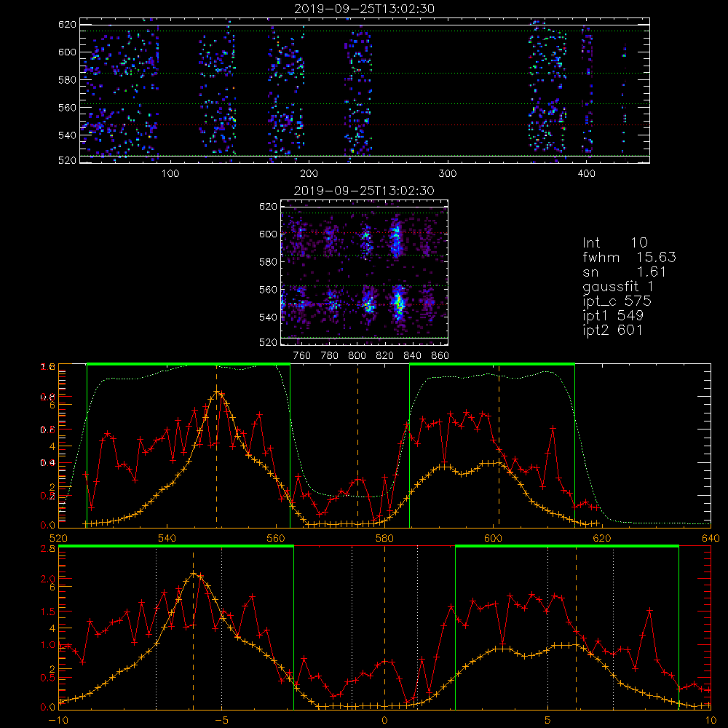
Task: Click the top plot title '2019-09-25T13:02:30'
Action: (364, 9)
